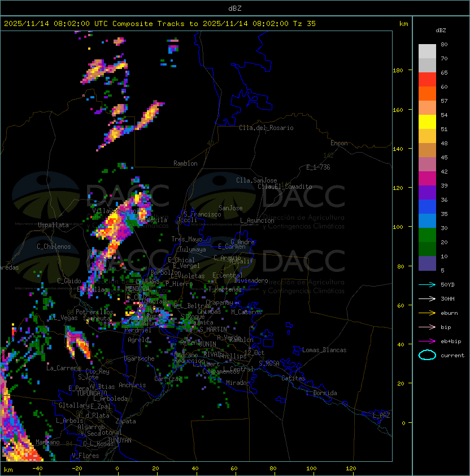Click the 'L_Vegas' map label

click(66, 318)
